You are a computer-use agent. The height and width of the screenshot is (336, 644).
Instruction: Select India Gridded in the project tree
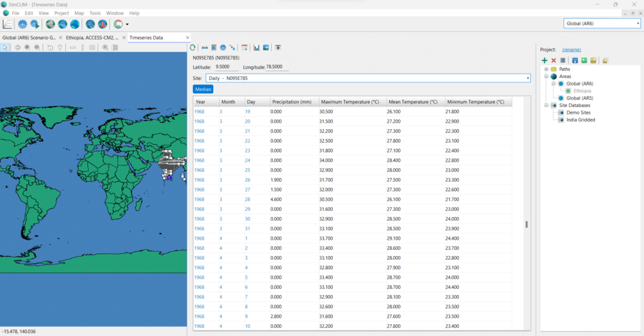[x=580, y=120]
